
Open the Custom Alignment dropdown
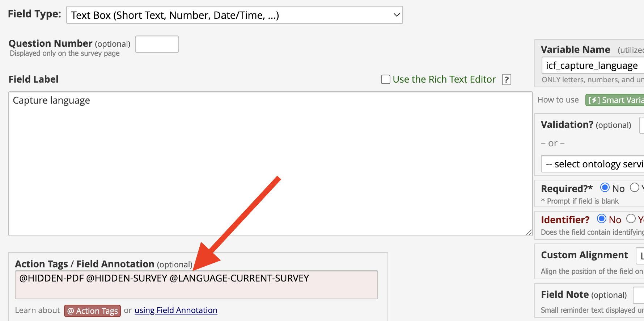(x=640, y=256)
